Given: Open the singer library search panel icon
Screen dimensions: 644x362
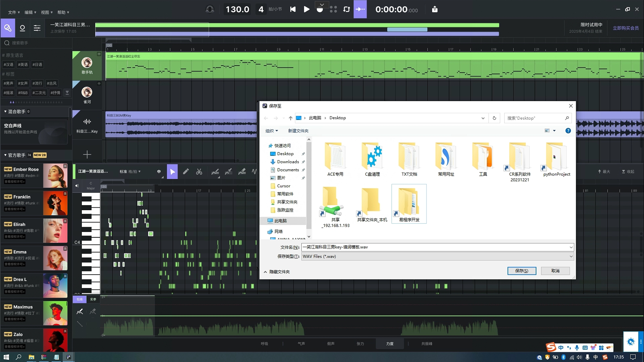Looking at the screenshot, I should point(8,28).
